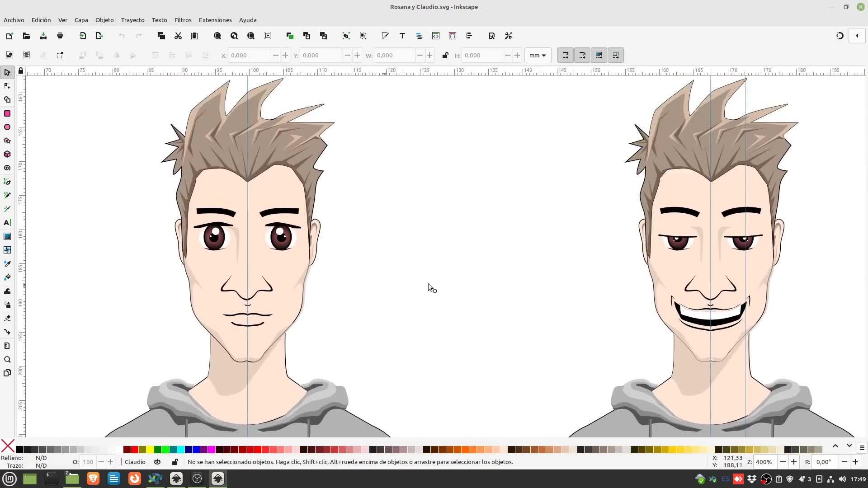Toggle visibility of Claudio layer
Viewport: 868px width, 488px height.
click(157, 462)
